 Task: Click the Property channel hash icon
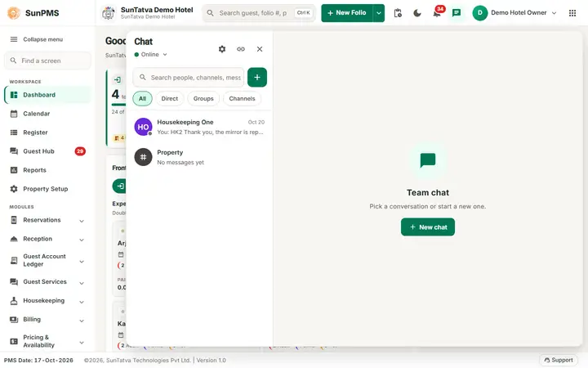click(143, 157)
